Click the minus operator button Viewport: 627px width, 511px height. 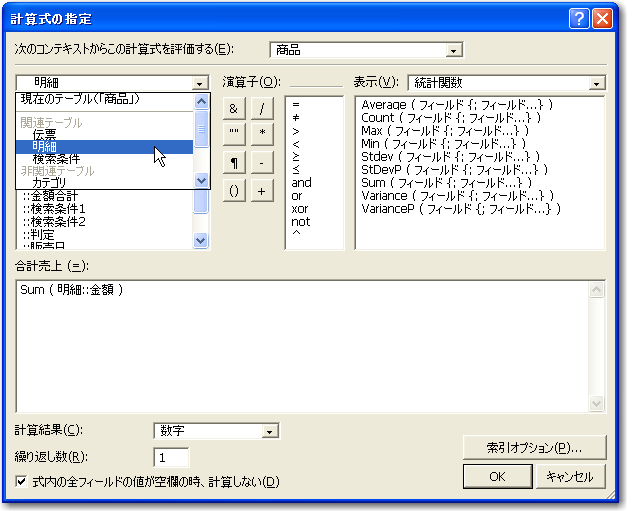pos(261,163)
